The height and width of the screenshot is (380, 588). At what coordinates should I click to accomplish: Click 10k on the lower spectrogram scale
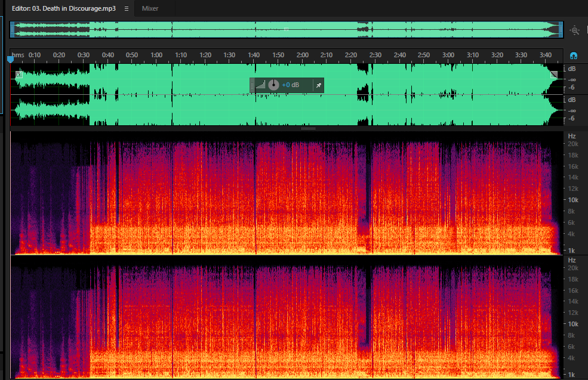573,324
